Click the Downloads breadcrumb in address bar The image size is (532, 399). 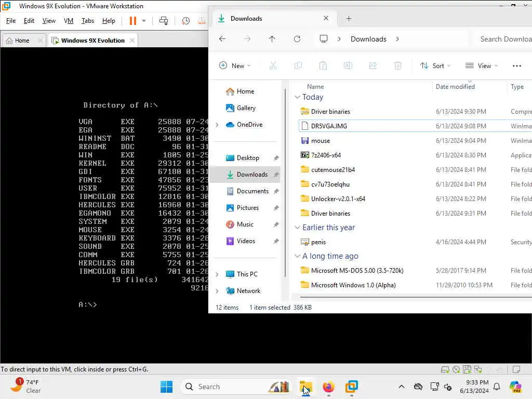pyautogui.click(x=368, y=39)
